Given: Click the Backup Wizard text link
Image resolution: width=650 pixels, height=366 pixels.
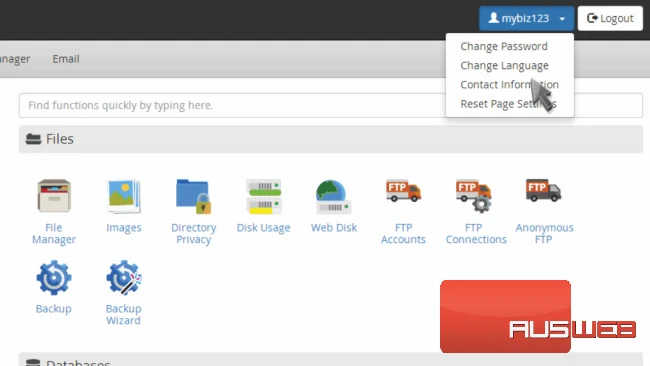Looking at the screenshot, I should click(124, 315).
